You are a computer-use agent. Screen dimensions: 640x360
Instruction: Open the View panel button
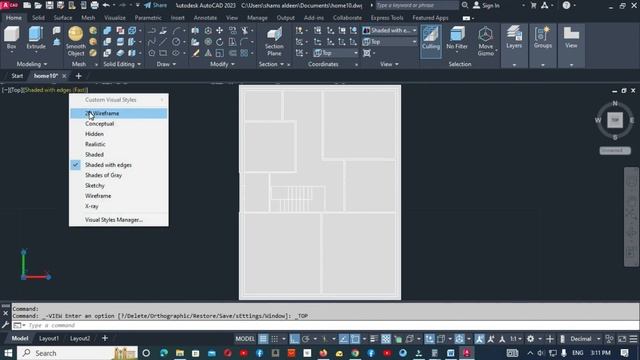[571, 38]
